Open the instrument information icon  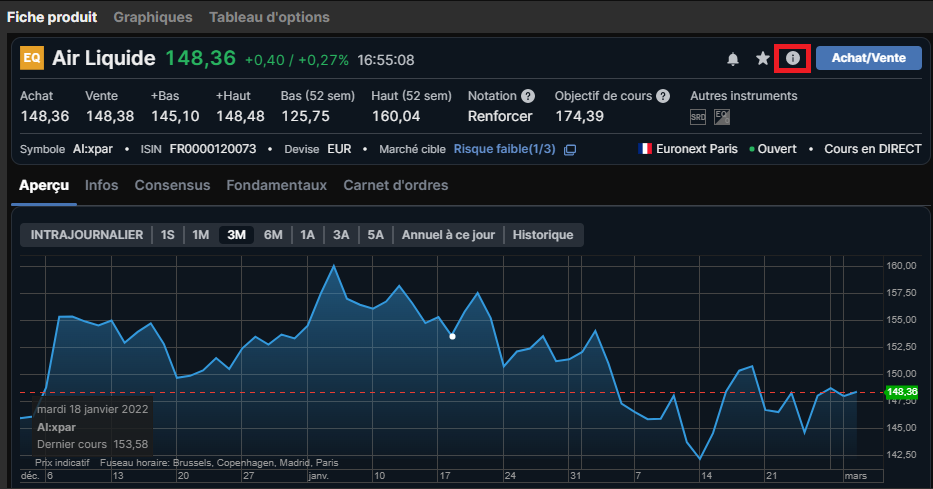pos(793,58)
